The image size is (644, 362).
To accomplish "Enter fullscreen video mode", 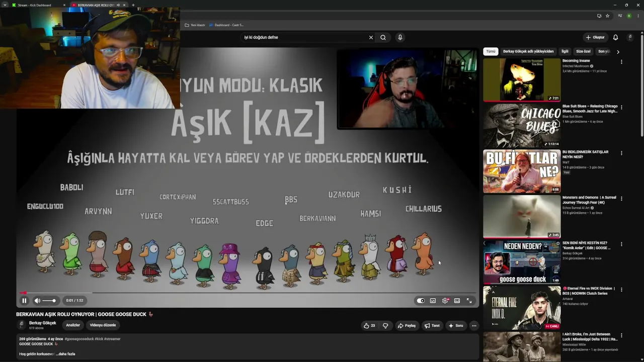I will tap(469, 301).
